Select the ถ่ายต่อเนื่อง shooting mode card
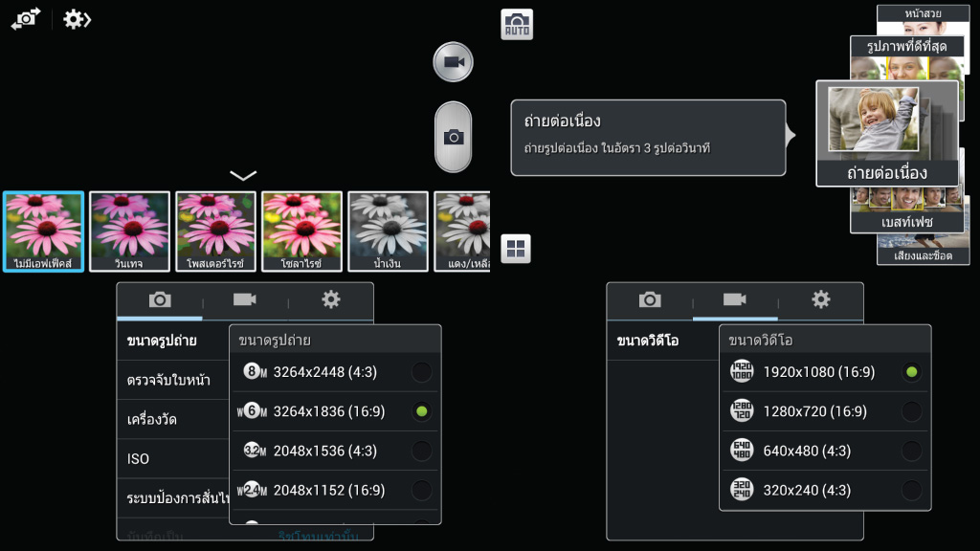The height and width of the screenshot is (551, 980). pos(887,133)
